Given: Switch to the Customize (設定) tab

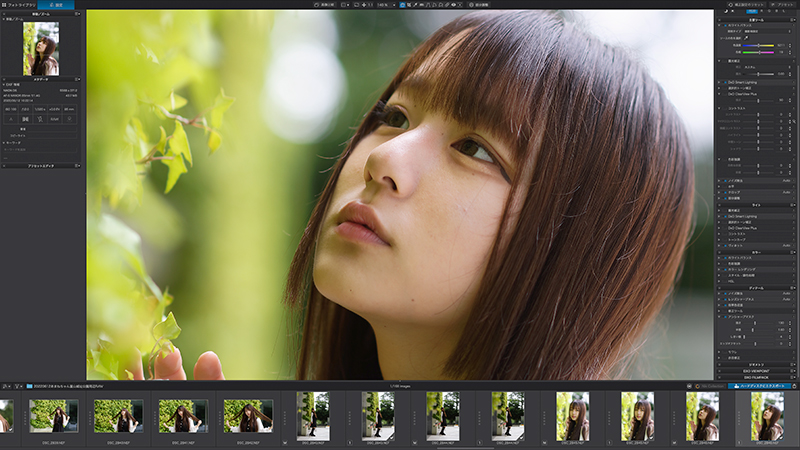Looking at the screenshot, I should click(56, 5).
